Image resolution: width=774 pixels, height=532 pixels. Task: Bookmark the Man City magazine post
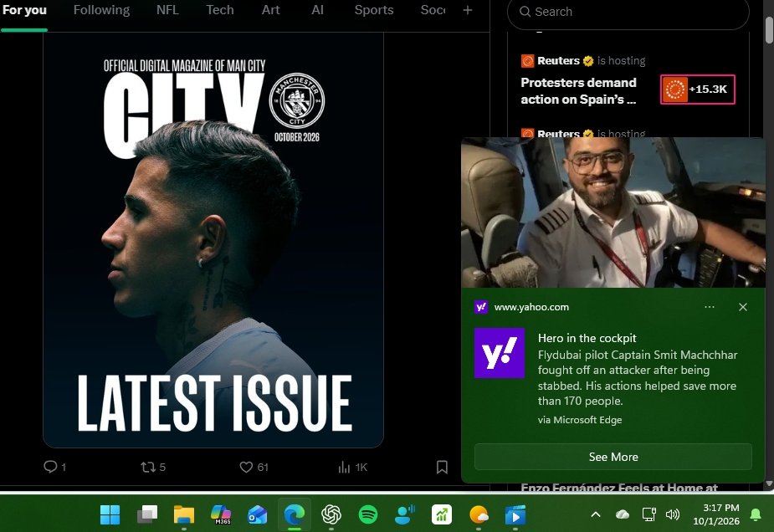[442, 467]
